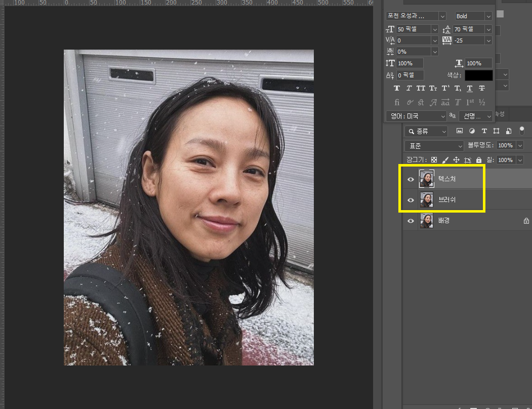Lock transparent pixels with the checkerboard icon
The image size is (532, 409).
pyautogui.click(x=434, y=160)
